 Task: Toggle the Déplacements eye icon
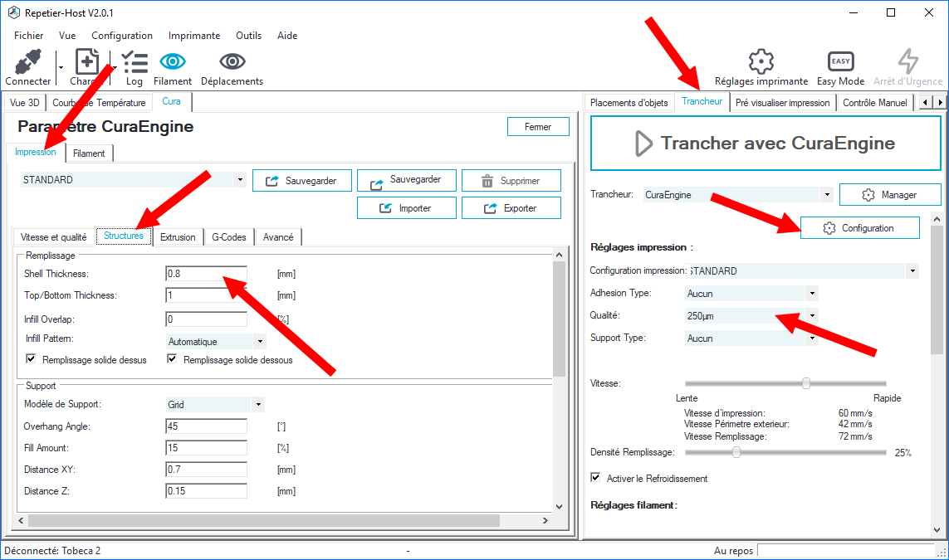point(232,63)
